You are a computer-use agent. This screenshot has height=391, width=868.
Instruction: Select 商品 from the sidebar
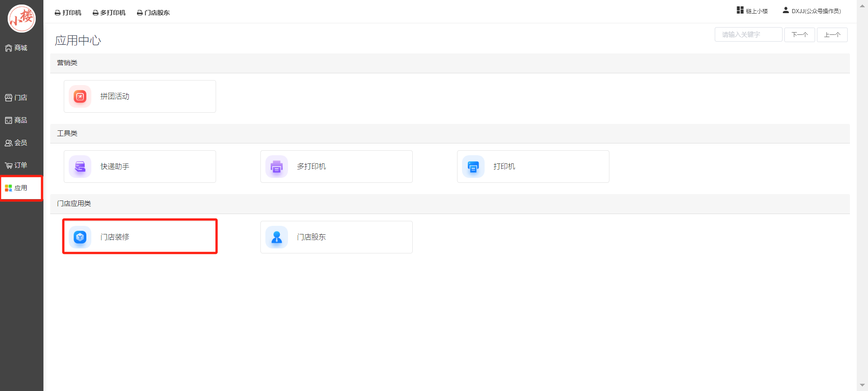pos(16,120)
